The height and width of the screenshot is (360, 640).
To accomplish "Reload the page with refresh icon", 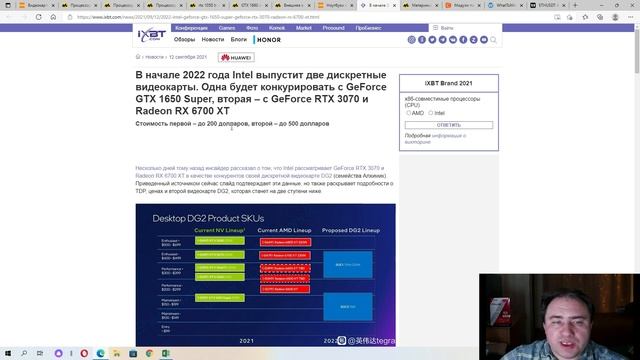I will (38, 17).
